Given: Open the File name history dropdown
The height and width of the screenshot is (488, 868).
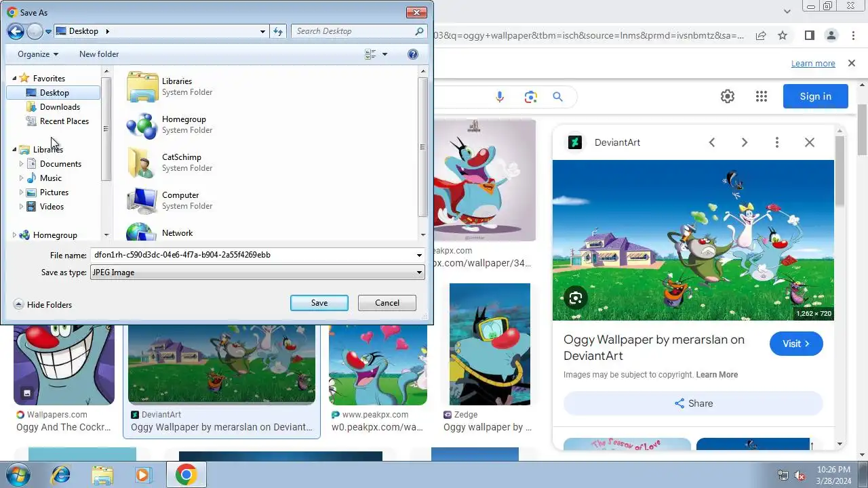Looking at the screenshot, I should click(420, 255).
